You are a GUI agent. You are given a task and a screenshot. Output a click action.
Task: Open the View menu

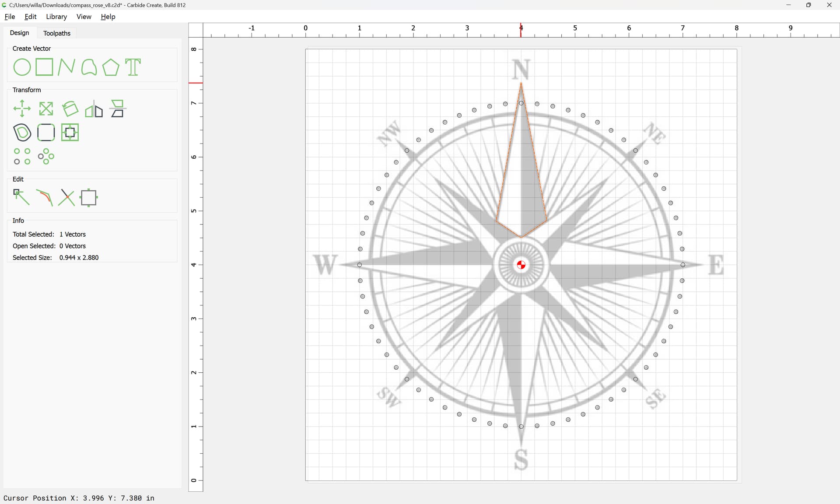tap(84, 17)
